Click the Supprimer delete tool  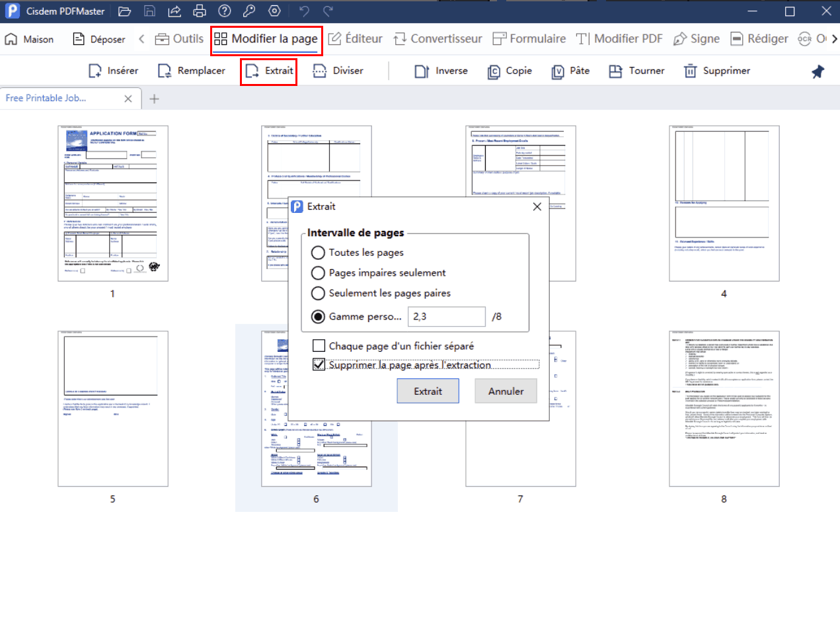[717, 71]
